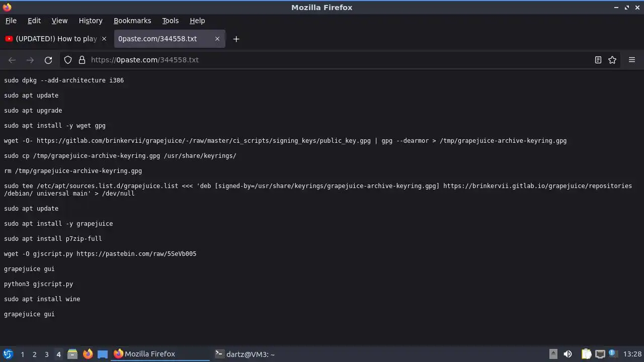Click 'sudo apt install p7zip-full' line
644x362 pixels.
53,239
